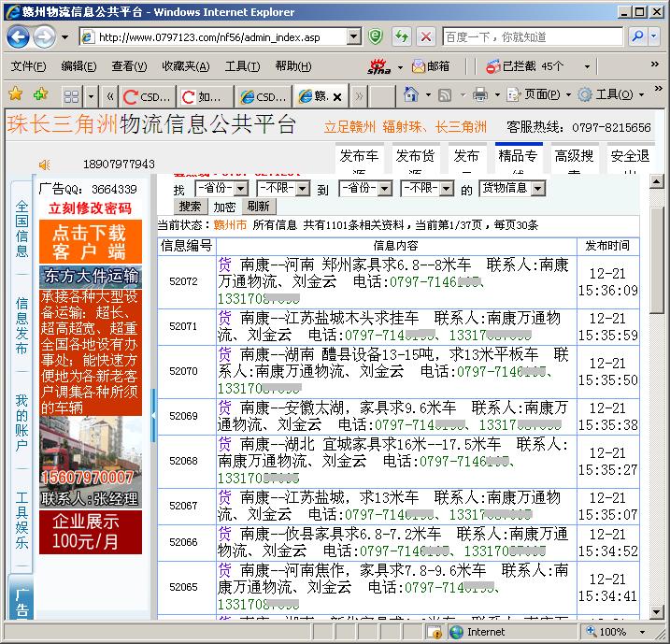Click the 加密 button
The height and width of the screenshot is (644, 670).
[x=224, y=208]
